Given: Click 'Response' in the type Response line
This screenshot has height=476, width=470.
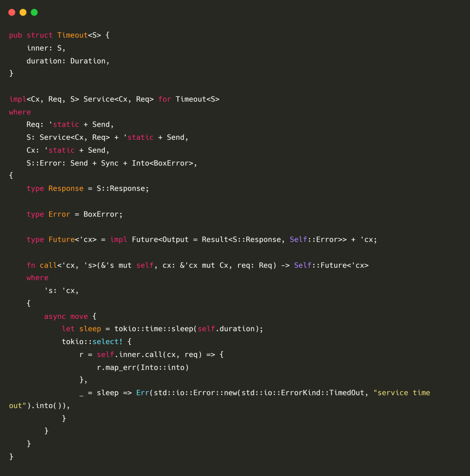Looking at the screenshot, I should [66, 189].
